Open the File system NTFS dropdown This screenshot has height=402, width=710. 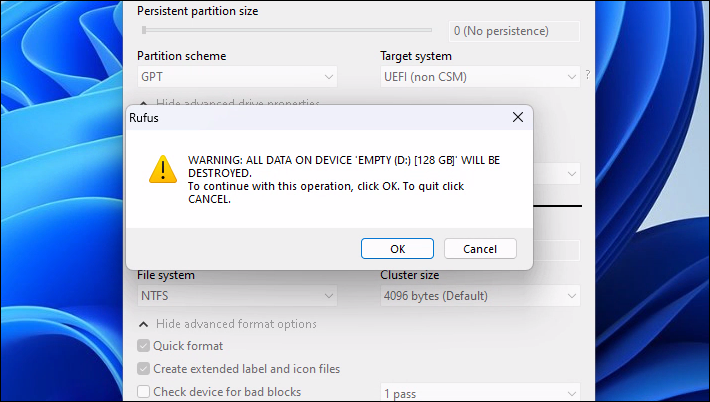237,296
